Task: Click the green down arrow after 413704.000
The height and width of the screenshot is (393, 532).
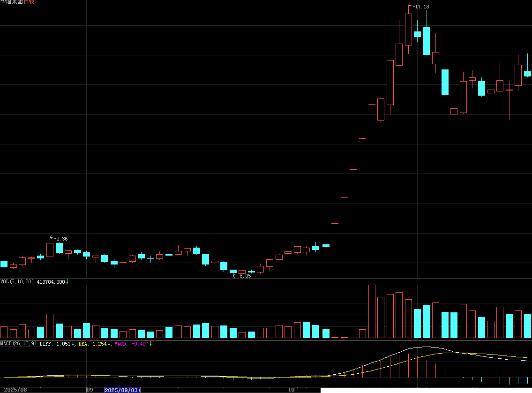Action: point(67,282)
